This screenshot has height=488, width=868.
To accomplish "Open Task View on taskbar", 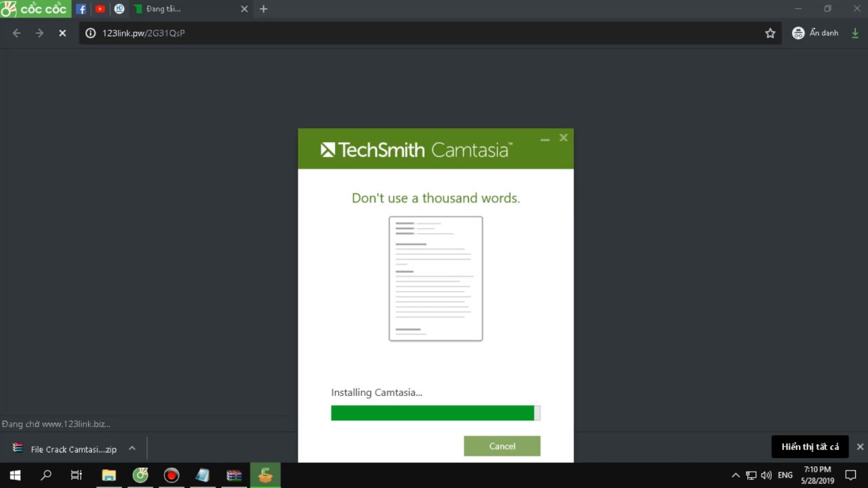I will click(x=77, y=475).
